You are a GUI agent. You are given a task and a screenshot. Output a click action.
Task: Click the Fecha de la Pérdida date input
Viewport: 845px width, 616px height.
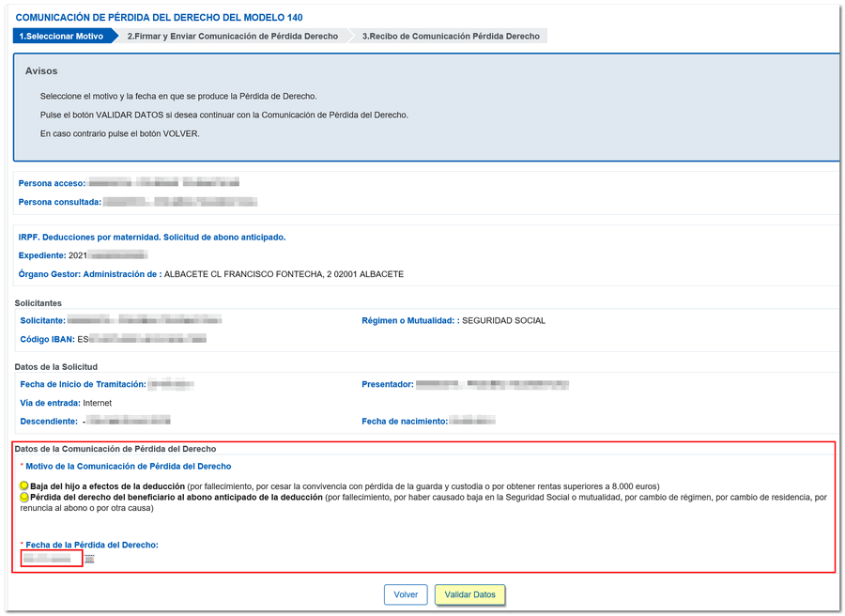[x=52, y=559]
